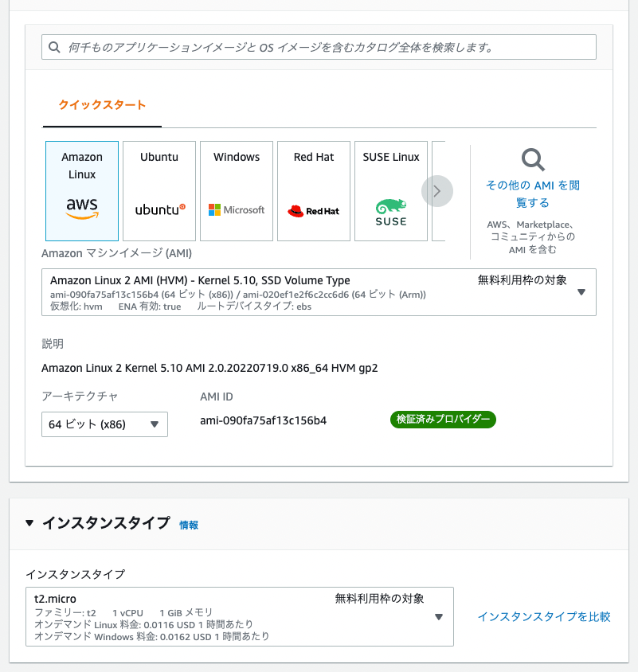Open その他の AMI を閲覧する link
This screenshot has height=672, width=638.
click(x=533, y=193)
